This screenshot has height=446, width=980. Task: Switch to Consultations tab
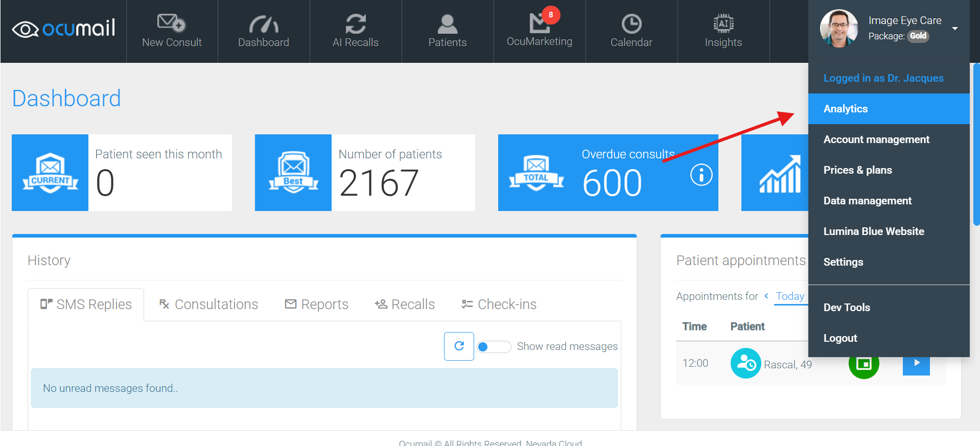pyautogui.click(x=208, y=304)
